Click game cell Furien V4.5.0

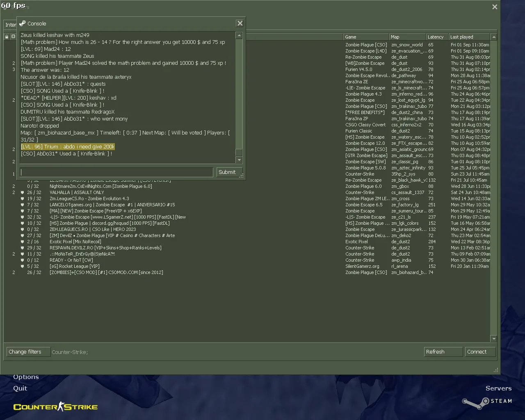click(359, 69)
